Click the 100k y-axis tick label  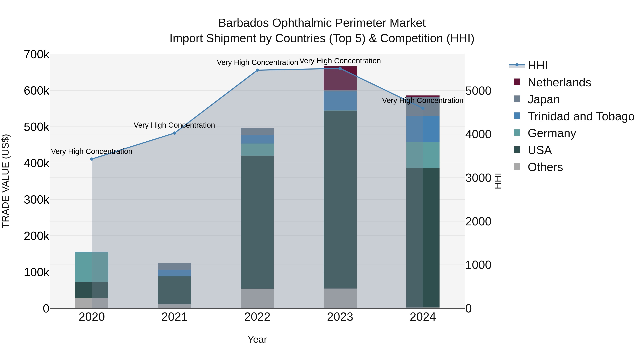(36, 272)
